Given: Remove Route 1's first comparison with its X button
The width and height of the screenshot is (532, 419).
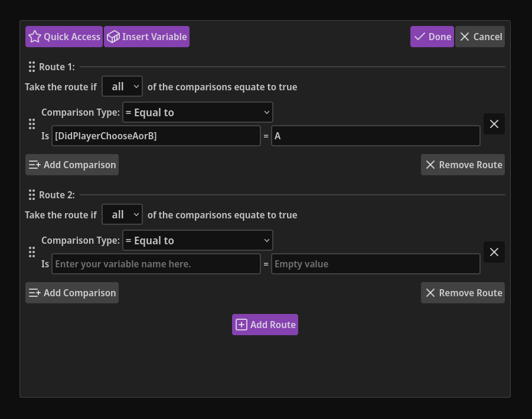Looking at the screenshot, I should pyautogui.click(x=494, y=124).
